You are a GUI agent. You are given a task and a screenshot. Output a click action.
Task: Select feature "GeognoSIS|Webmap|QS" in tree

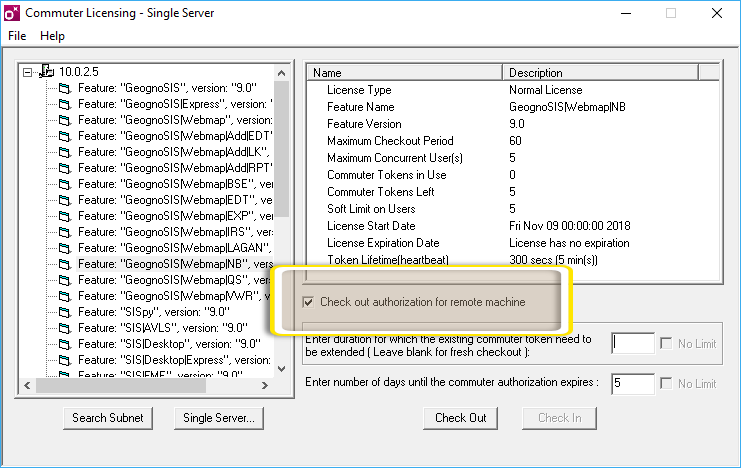click(x=174, y=280)
